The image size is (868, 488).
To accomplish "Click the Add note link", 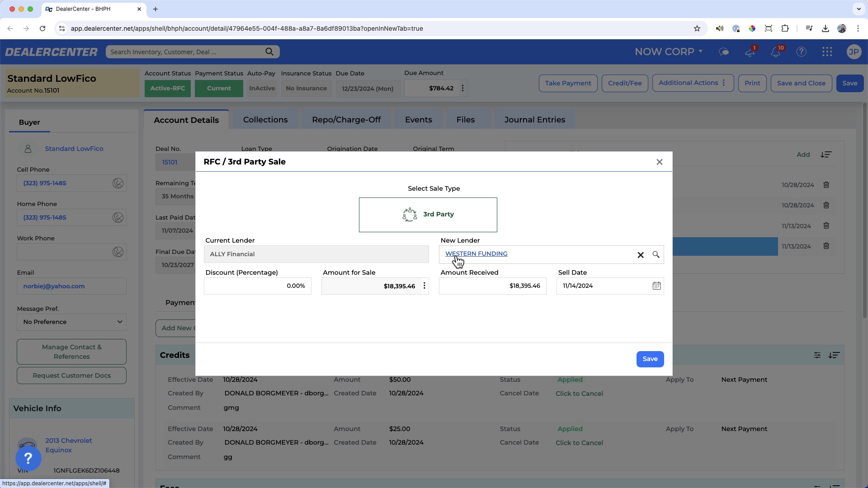I will pos(803,155).
